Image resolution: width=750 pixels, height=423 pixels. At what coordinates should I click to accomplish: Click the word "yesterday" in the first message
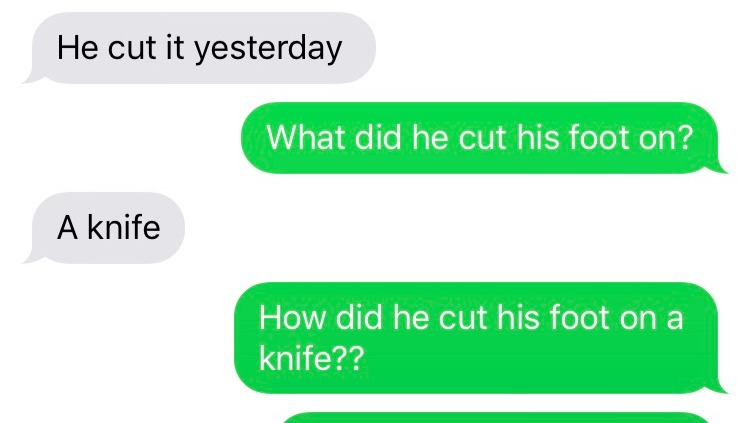click(268, 49)
